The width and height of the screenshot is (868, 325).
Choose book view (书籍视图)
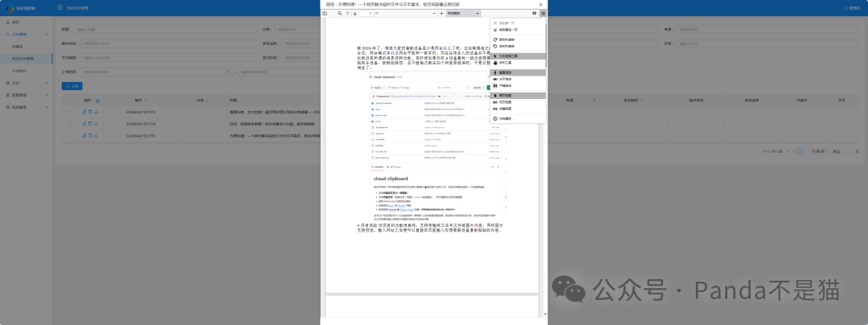coord(518,109)
